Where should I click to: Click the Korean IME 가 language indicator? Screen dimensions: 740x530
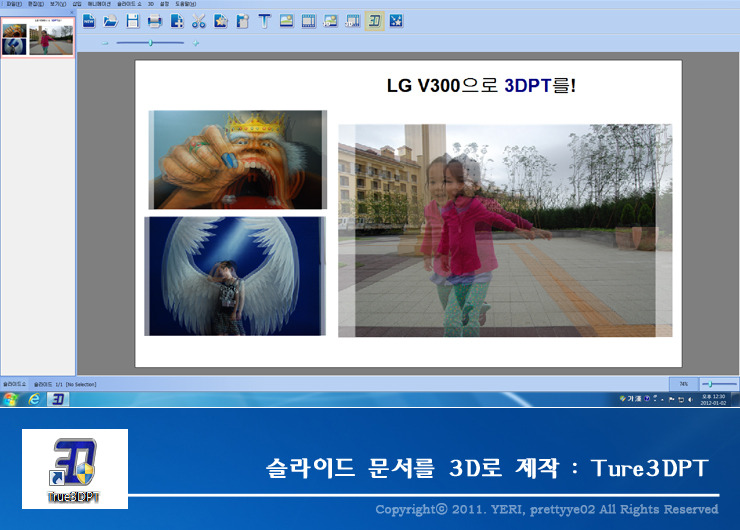[x=631, y=399]
